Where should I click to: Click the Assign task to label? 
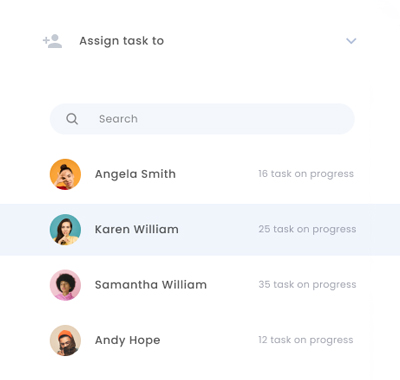pos(122,41)
